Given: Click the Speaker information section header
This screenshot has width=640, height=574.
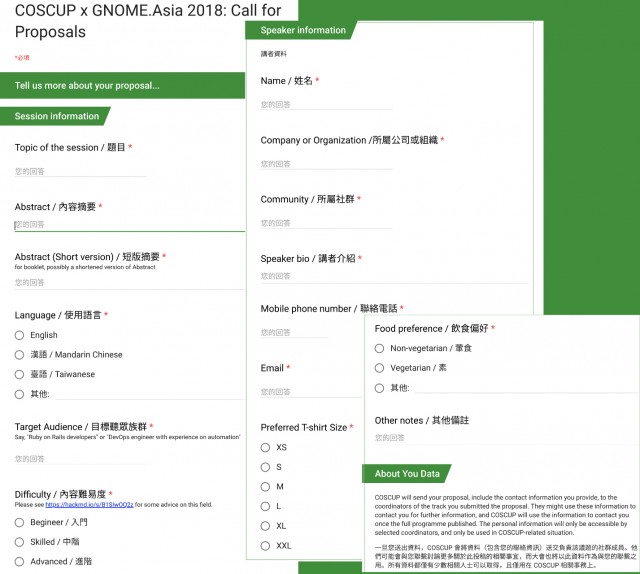Looking at the screenshot, I should (x=301, y=30).
